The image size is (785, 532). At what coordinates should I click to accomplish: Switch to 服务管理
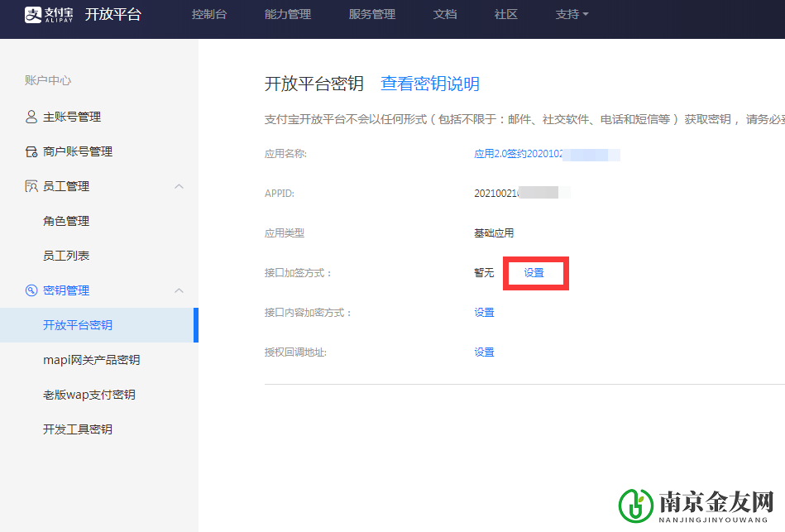[371, 14]
